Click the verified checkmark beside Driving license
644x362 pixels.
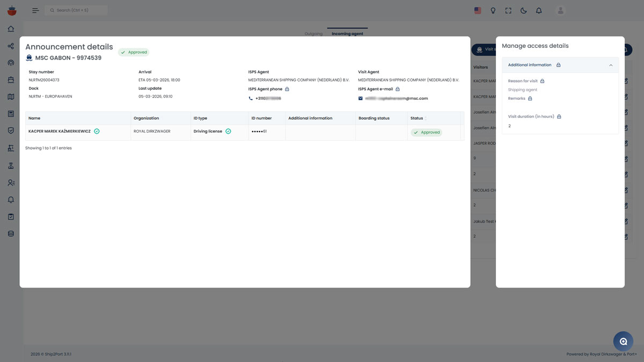[x=228, y=131]
